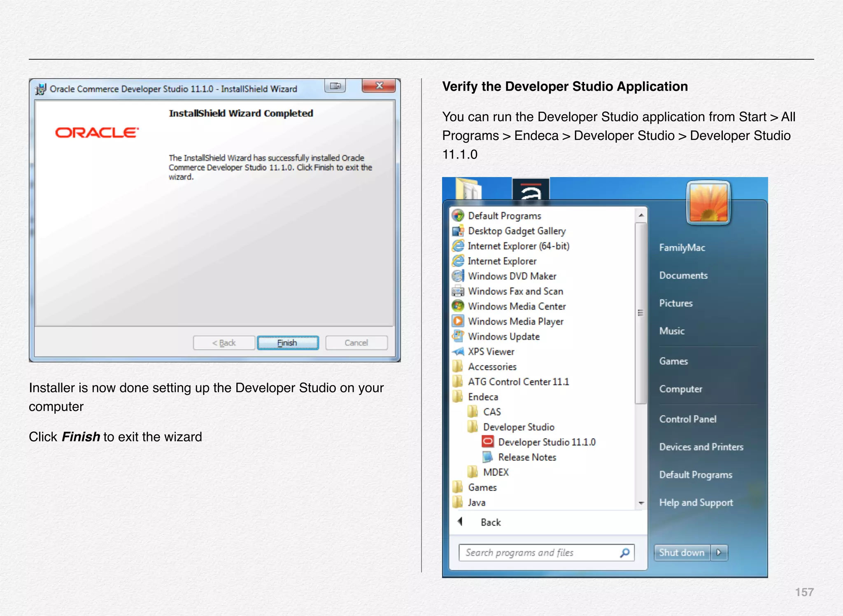843x616 pixels.
Task: Select the Windows Media Player label
Action: point(516,321)
